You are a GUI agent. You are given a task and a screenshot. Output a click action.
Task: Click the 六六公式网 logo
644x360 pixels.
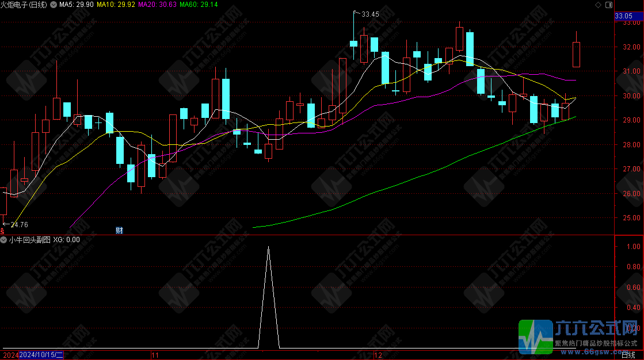(x=580, y=335)
